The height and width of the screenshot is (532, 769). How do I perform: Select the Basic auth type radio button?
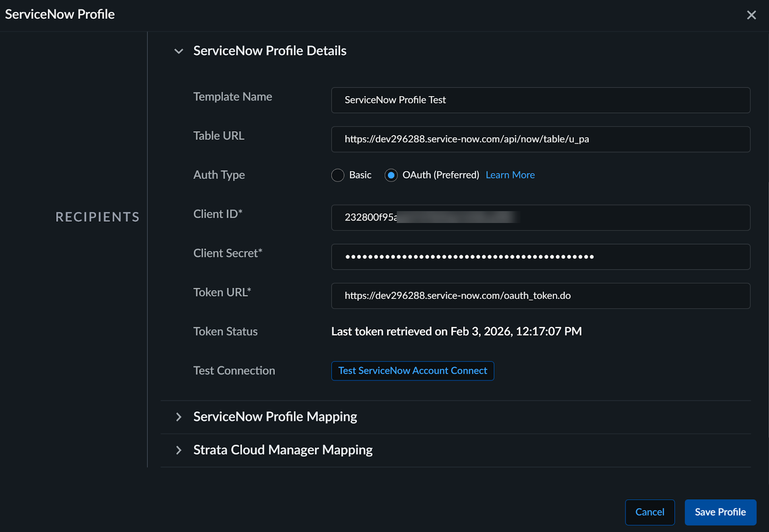(x=338, y=175)
